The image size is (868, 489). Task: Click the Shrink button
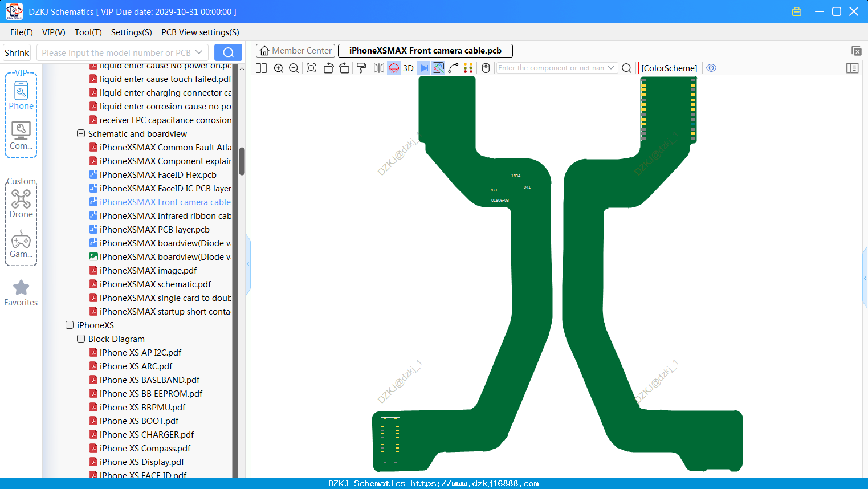point(17,52)
